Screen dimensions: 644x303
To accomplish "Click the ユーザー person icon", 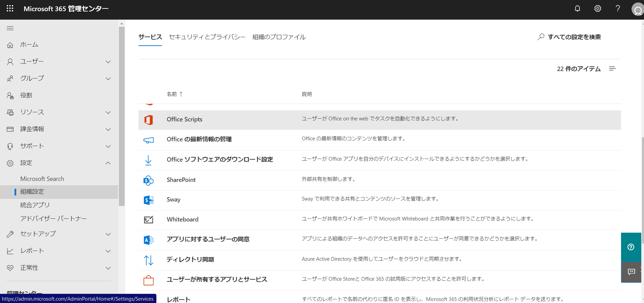I will pyautogui.click(x=10, y=62).
